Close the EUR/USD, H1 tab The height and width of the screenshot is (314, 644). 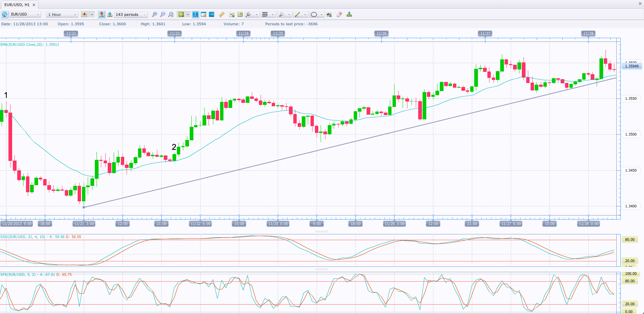34,5
